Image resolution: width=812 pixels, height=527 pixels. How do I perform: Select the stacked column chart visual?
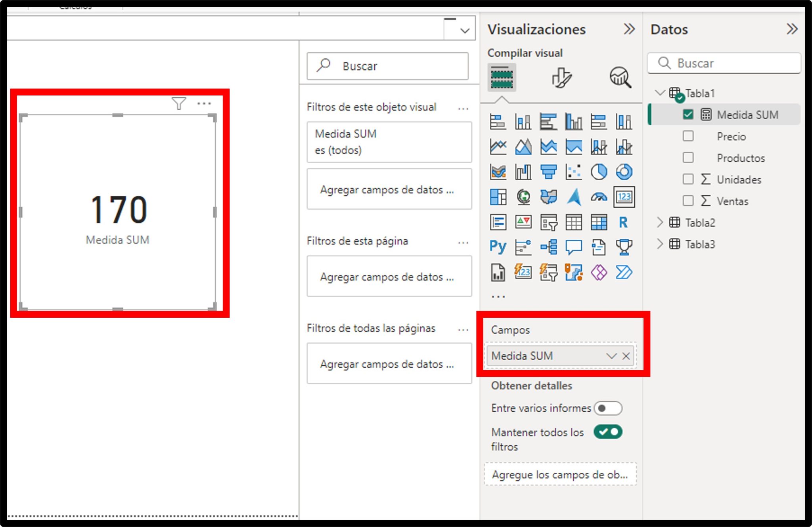pos(523,122)
